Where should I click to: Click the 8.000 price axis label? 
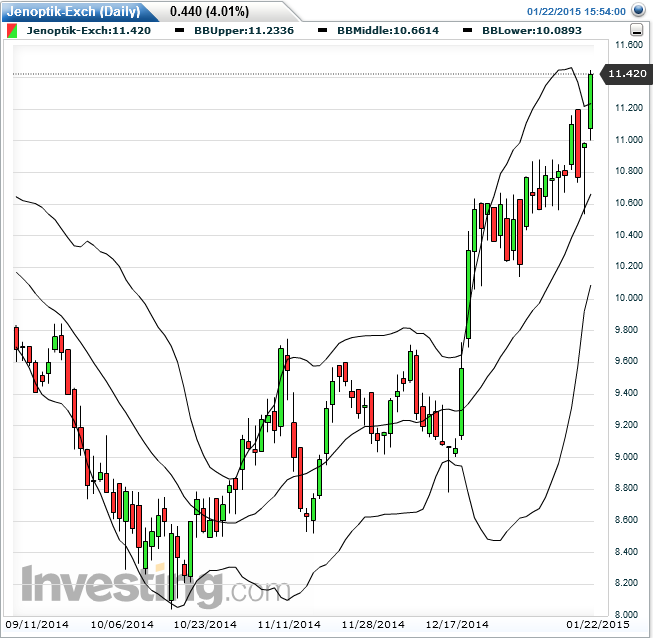click(626, 614)
